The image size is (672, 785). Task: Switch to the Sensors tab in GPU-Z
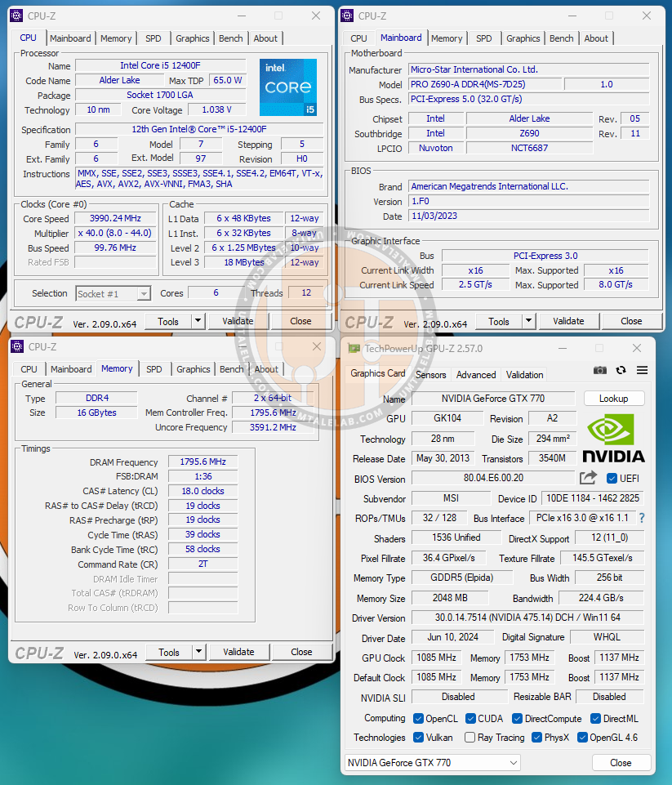pos(431,374)
